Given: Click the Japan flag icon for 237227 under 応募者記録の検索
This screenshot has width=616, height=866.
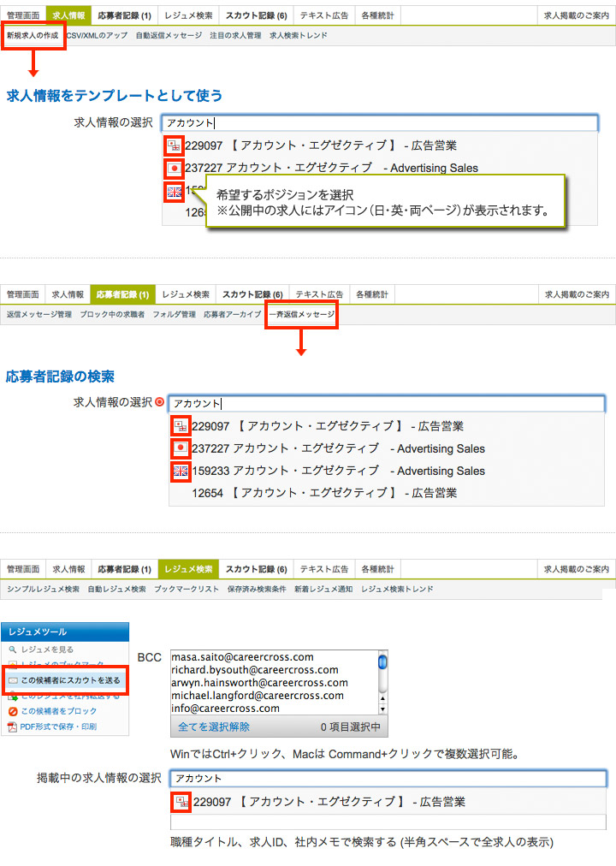Looking at the screenshot, I should pyautogui.click(x=181, y=448).
